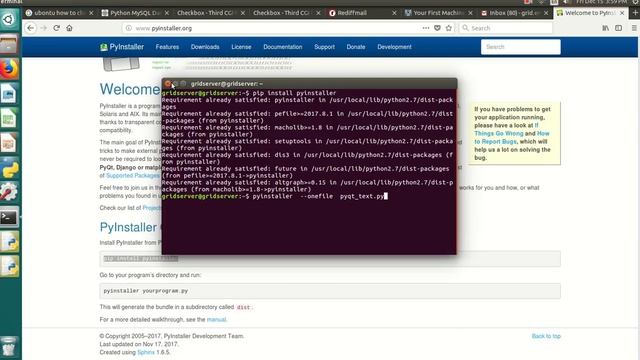
Task: Open the Firefox hamburger menu
Action: pyautogui.click(x=634, y=28)
